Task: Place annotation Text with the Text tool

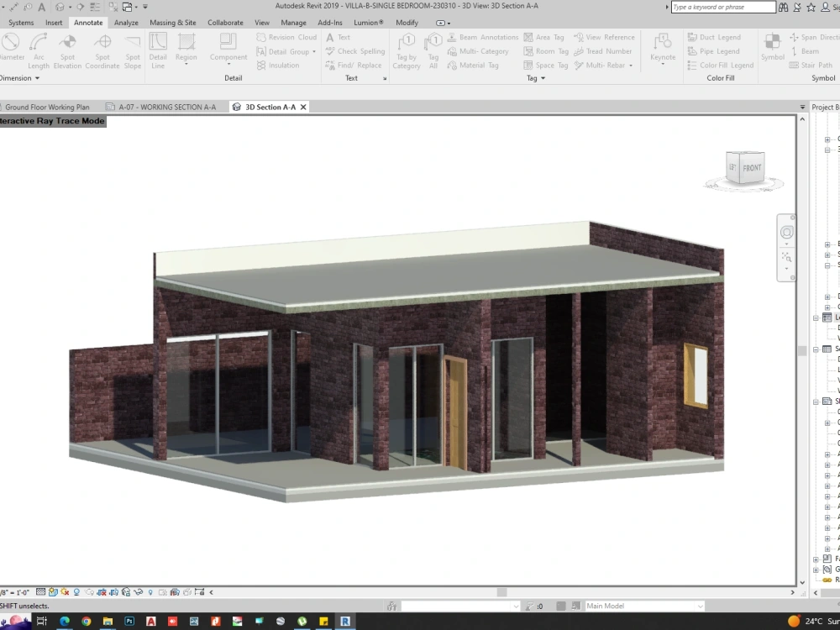Action: (x=338, y=37)
